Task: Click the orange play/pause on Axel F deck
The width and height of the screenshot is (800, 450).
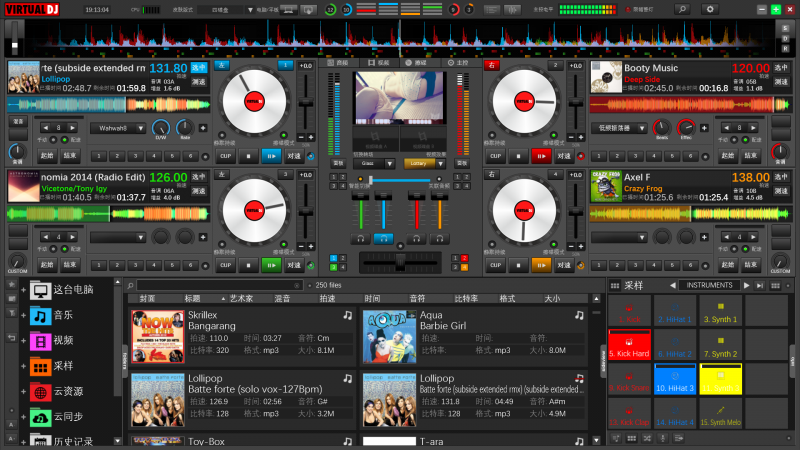Action: 541,265
